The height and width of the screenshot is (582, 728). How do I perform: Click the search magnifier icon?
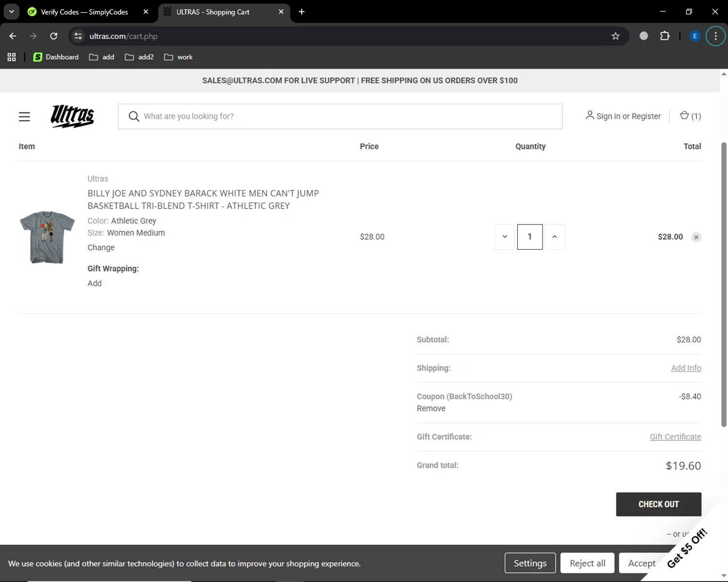(x=134, y=116)
